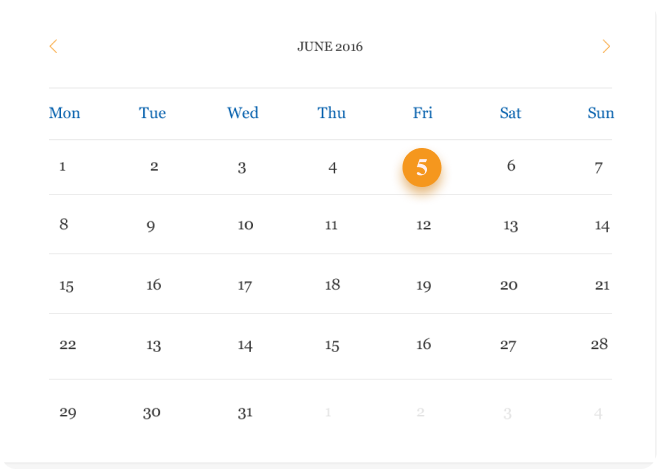
Task: Click the Sat weekday header
Action: pos(510,113)
